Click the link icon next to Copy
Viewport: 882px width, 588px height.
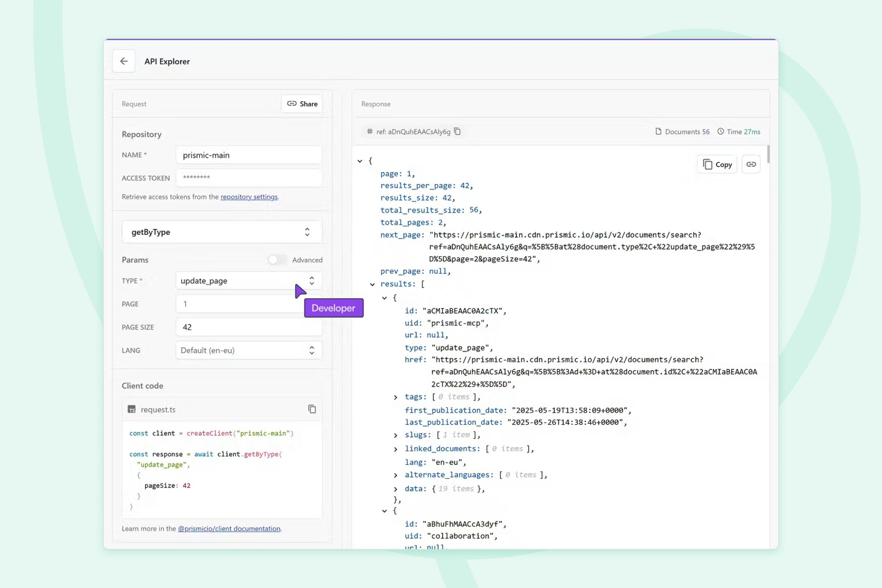tap(751, 164)
